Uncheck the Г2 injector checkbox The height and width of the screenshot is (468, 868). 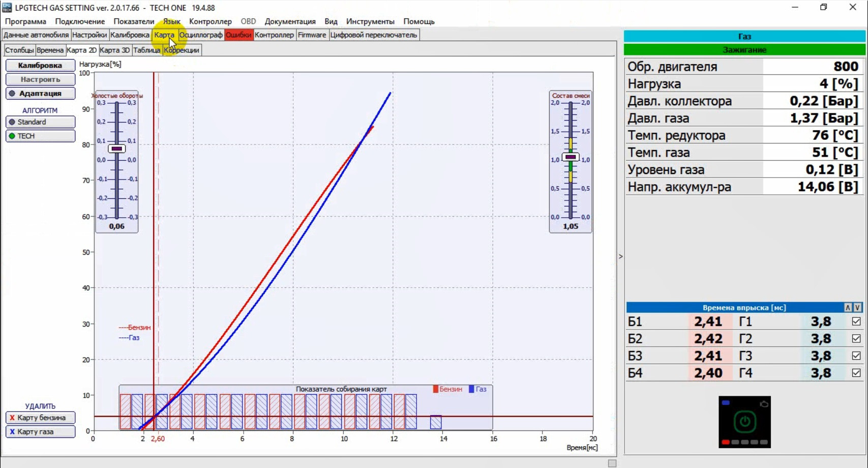point(856,338)
